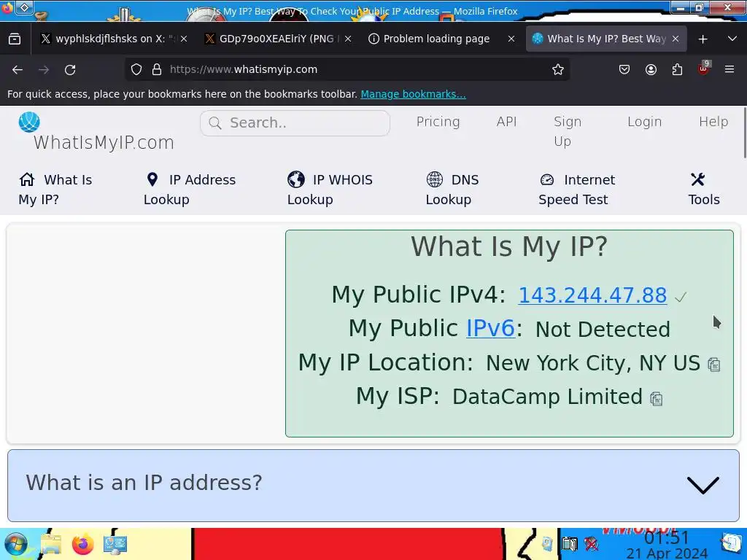Image resolution: width=747 pixels, height=560 pixels.
Task: Open IP WHOIS Lookup navigation item
Action: pos(330,190)
